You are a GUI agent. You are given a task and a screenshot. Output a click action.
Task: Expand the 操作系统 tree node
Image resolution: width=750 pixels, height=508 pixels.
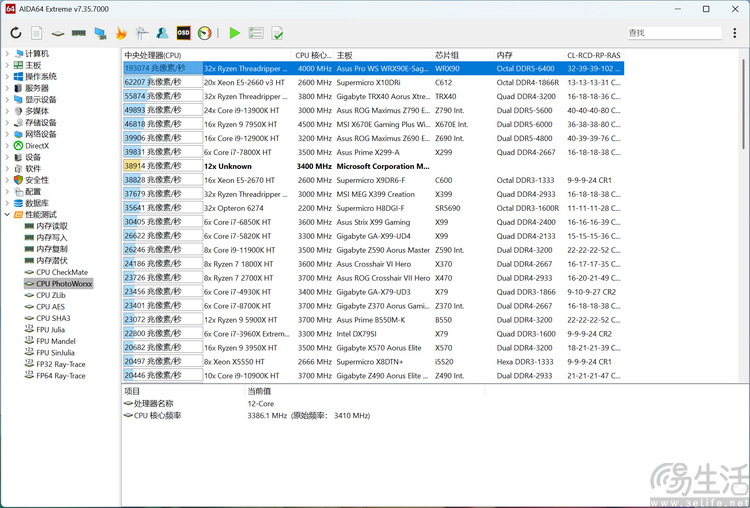click(7, 77)
